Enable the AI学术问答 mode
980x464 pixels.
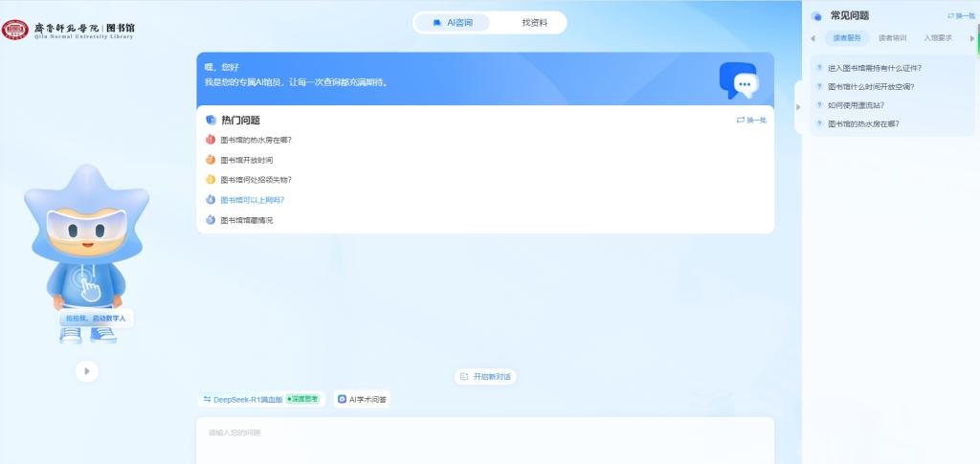(362, 399)
